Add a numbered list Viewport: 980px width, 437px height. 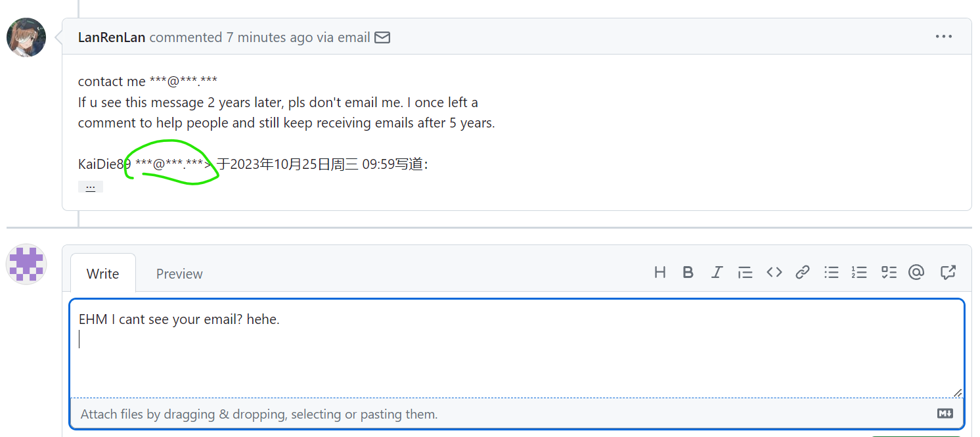859,272
